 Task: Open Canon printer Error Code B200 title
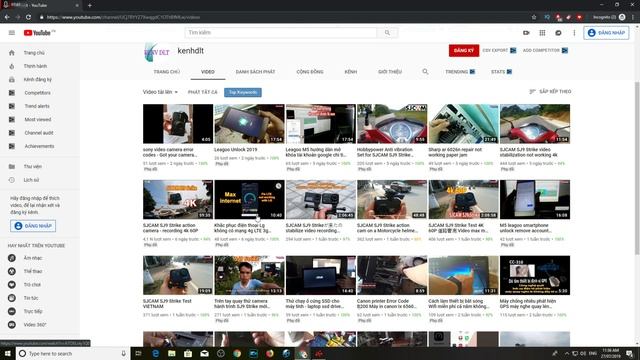tap(387, 304)
